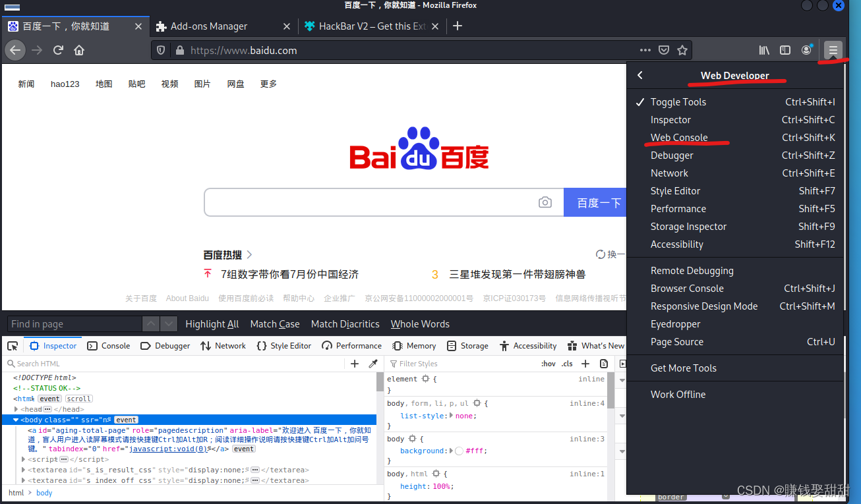Toggle Match Case in find bar
Screen dimensions: 861x504
[x=275, y=323]
